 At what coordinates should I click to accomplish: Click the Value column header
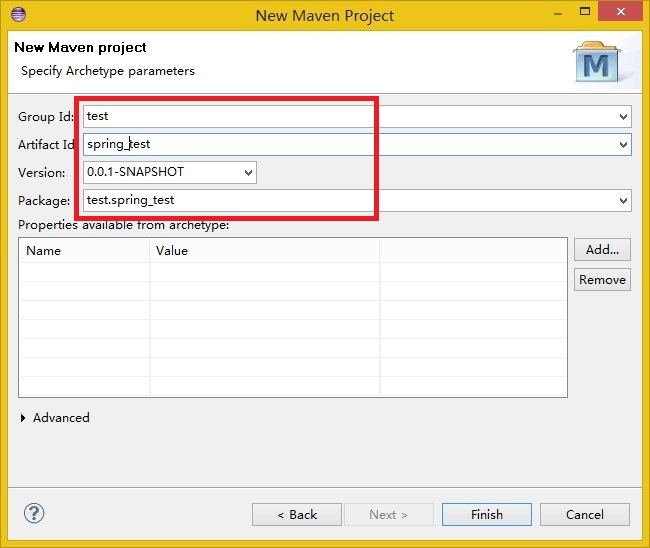pos(265,250)
